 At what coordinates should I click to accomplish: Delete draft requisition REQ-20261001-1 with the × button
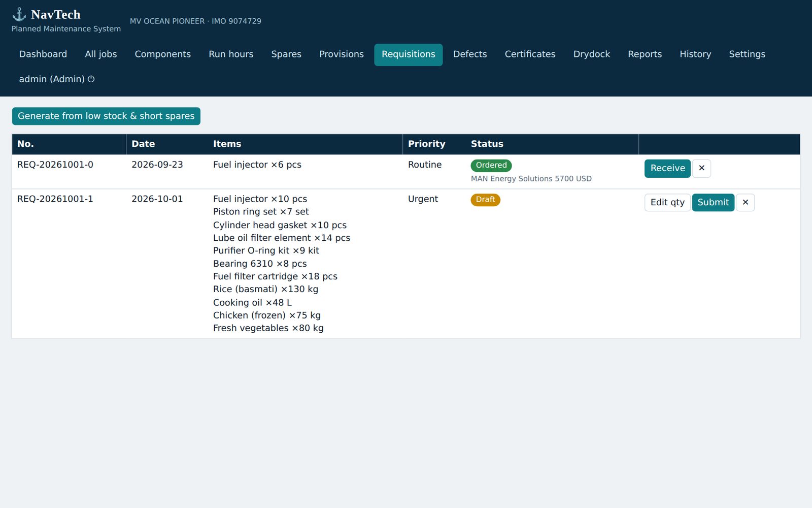tap(745, 202)
